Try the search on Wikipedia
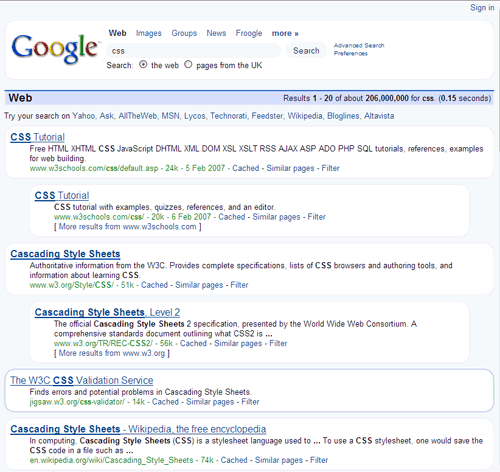Viewport: 500px width, 472px height. point(305,116)
